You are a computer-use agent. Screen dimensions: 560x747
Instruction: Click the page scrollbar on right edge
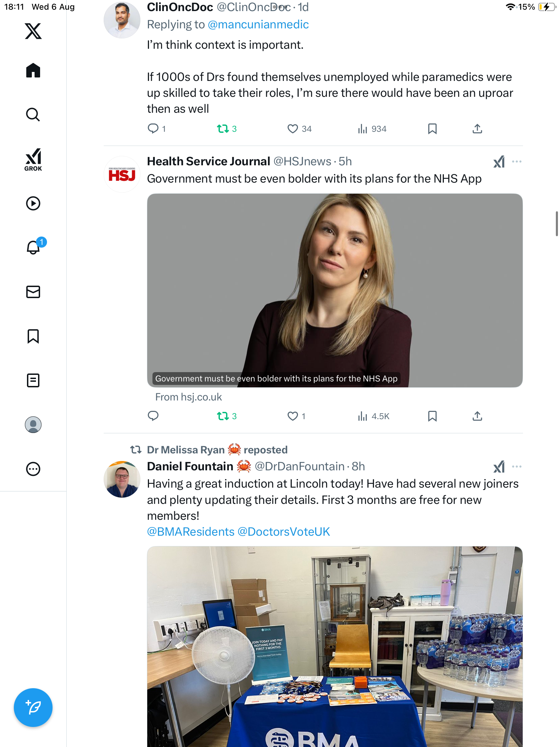pyautogui.click(x=556, y=224)
